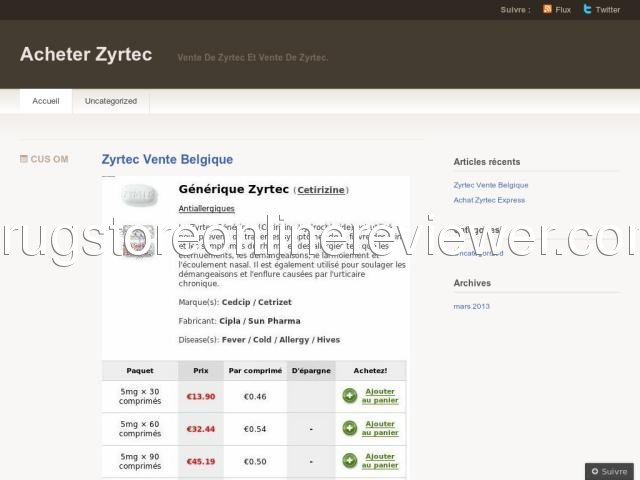Image resolution: width=640 pixels, height=480 pixels.
Task: Click Ajouter au panier for 5mg × 30
Action: (x=380, y=396)
